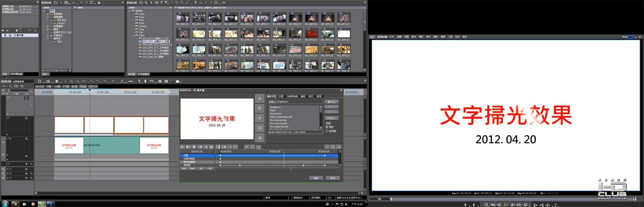Select the linear interpolation keyframe icon
The height and width of the screenshot is (207, 644).
coord(253,147)
